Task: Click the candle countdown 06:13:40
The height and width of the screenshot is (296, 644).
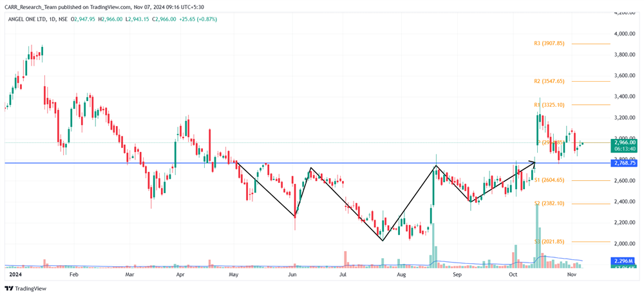Action: (624, 149)
